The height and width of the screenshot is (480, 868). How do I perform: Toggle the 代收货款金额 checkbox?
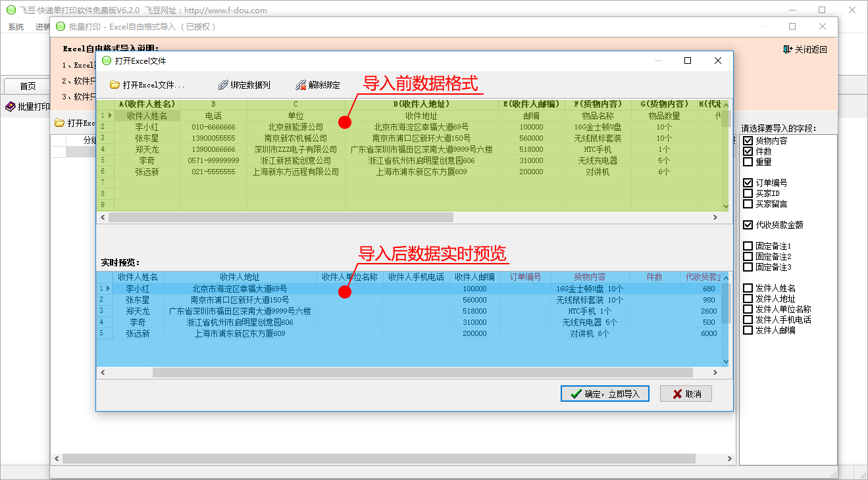[748, 225]
